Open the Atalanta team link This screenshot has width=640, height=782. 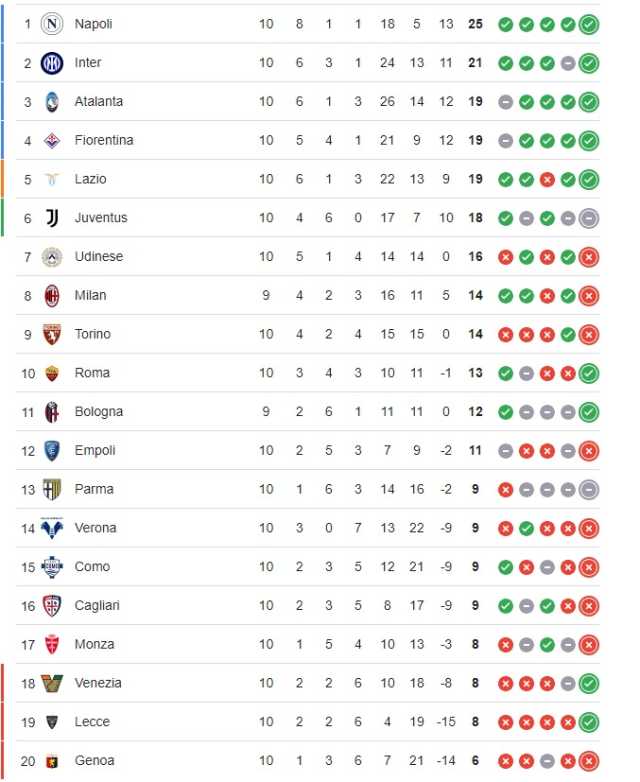click(x=99, y=101)
